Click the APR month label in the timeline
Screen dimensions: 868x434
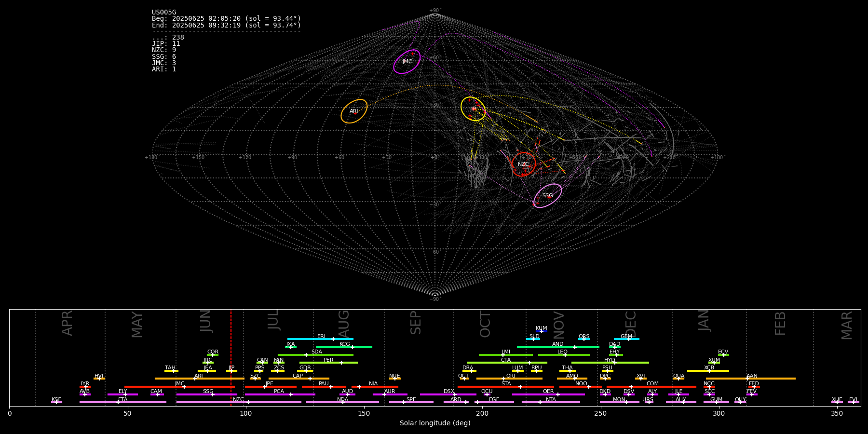click(67, 323)
